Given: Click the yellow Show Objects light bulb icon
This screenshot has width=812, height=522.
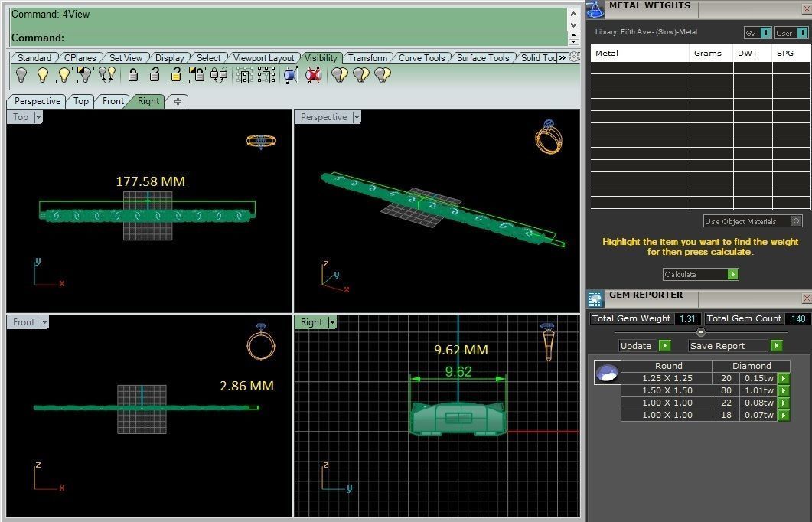Looking at the screenshot, I should [42, 75].
